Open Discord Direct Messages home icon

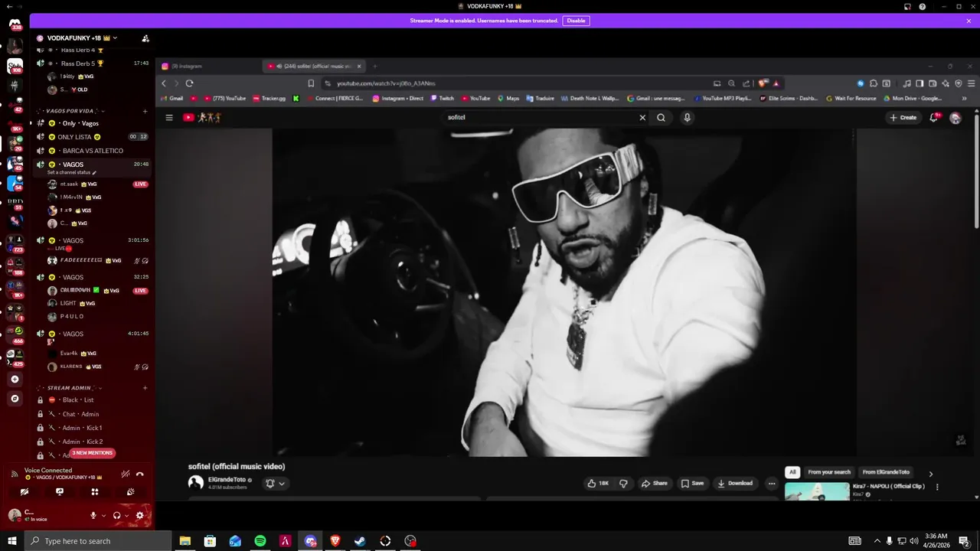coord(15,24)
